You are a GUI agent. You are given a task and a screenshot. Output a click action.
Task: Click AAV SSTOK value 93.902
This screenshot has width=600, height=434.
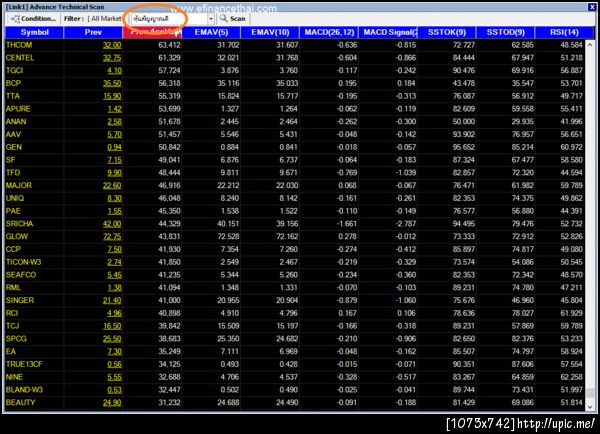click(x=464, y=134)
